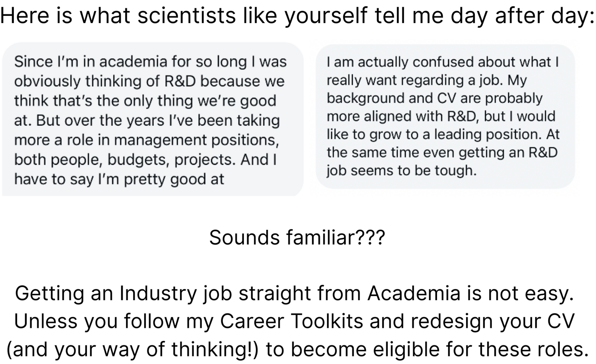The width and height of the screenshot is (596, 364).
Task: Click the "Sounds familiar???" text
Action: pyautogui.click(x=297, y=238)
